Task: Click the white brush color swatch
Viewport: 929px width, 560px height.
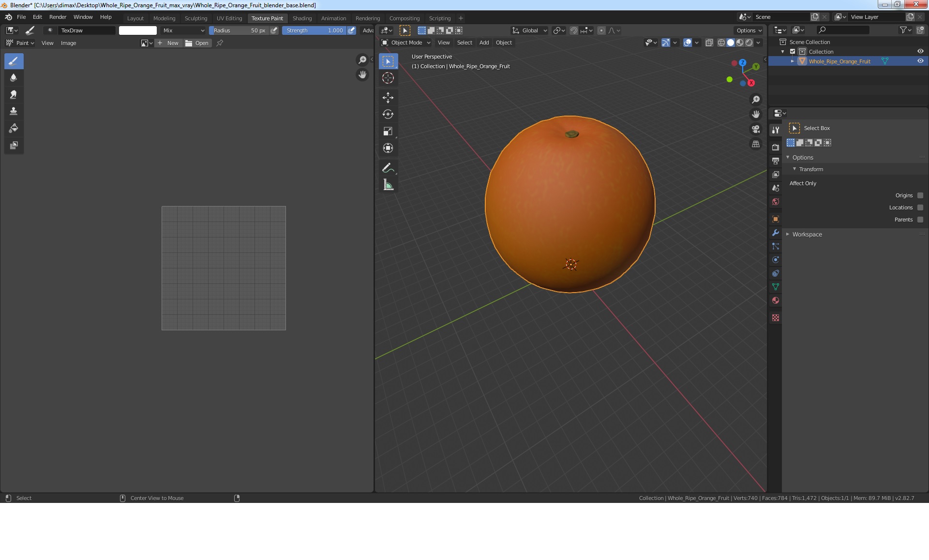Action: pos(138,30)
